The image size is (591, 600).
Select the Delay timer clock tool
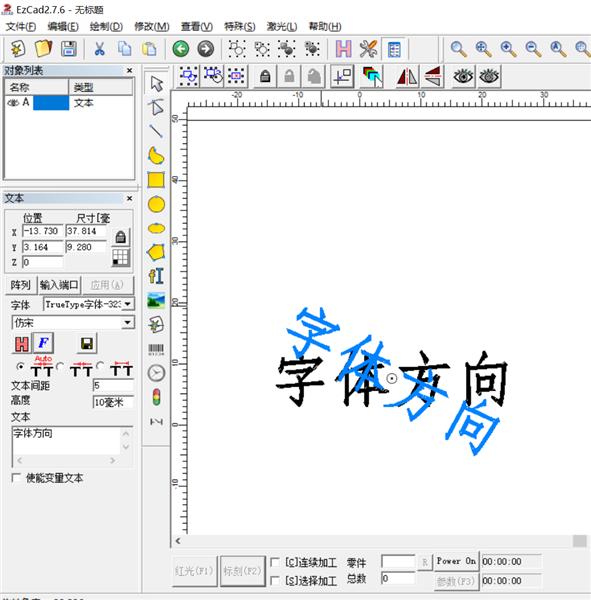tap(156, 373)
